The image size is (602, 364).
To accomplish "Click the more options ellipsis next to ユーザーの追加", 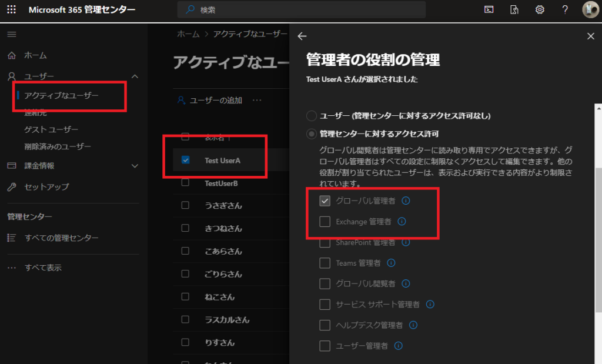I will (257, 101).
